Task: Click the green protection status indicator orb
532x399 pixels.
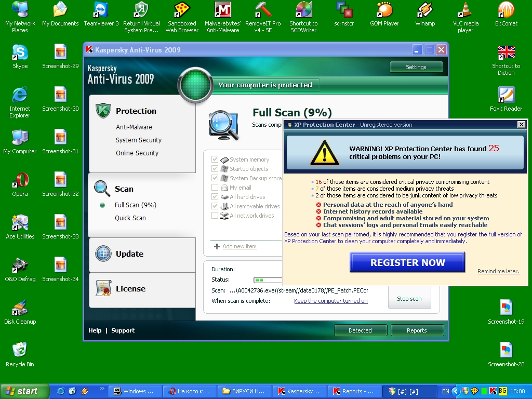Action: pos(195,85)
